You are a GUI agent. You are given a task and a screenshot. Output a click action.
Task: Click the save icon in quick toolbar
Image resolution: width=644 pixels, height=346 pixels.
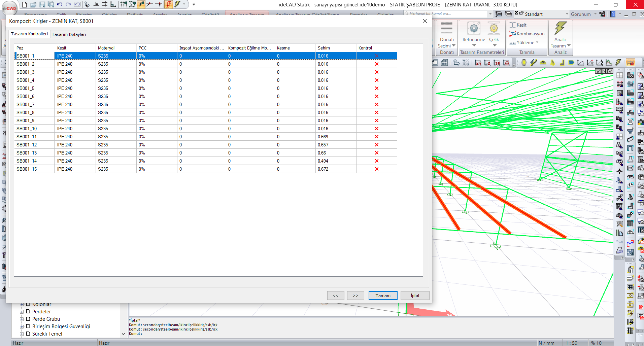[42, 4]
